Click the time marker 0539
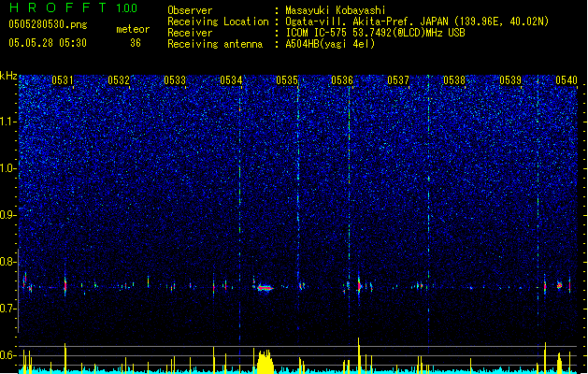This screenshot has height=374, width=588. point(510,80)
